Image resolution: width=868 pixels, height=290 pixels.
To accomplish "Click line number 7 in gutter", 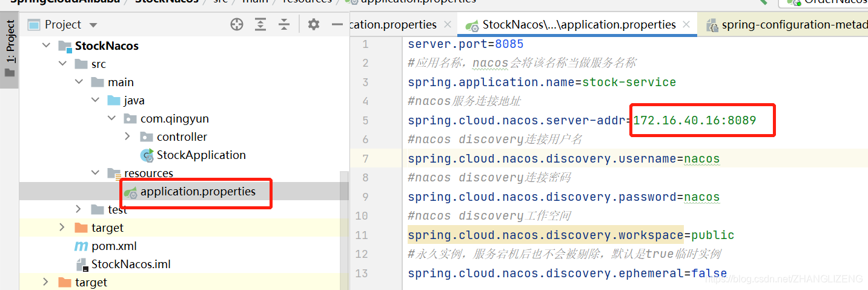I will (x=365, y=159).
